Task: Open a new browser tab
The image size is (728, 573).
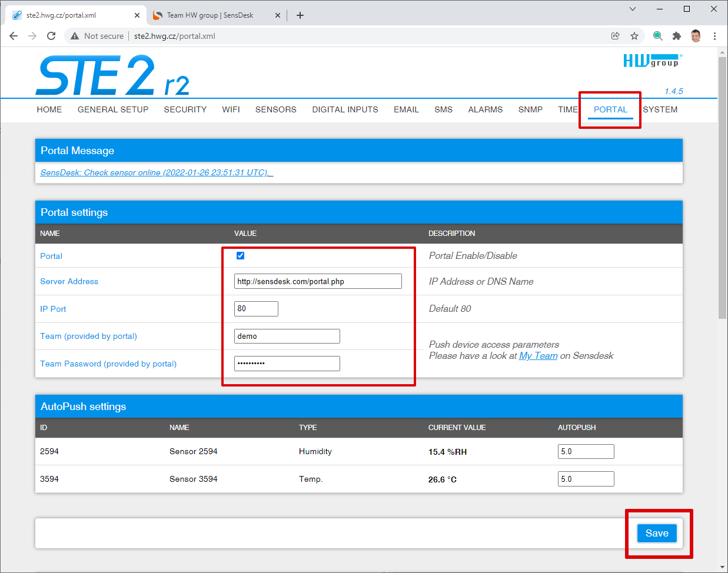Action: [300, 15]
